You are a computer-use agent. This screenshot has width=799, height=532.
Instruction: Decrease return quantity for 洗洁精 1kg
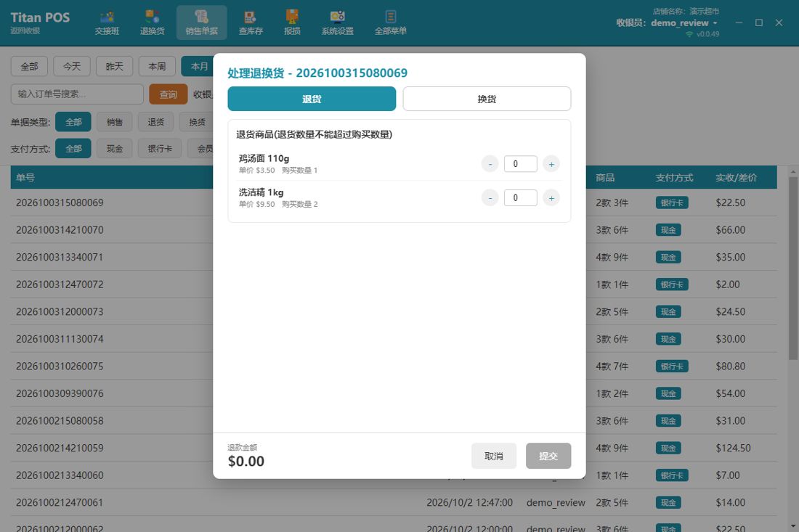[x=490, y=198]
